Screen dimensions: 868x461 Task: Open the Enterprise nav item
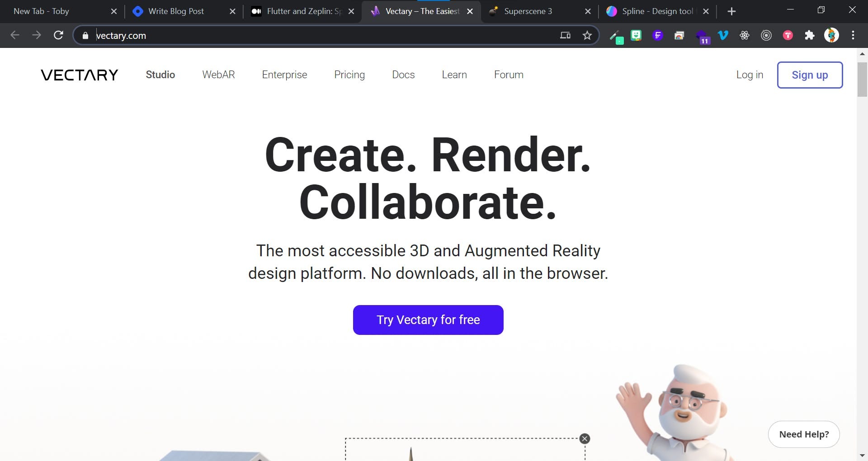pos(284,75)
